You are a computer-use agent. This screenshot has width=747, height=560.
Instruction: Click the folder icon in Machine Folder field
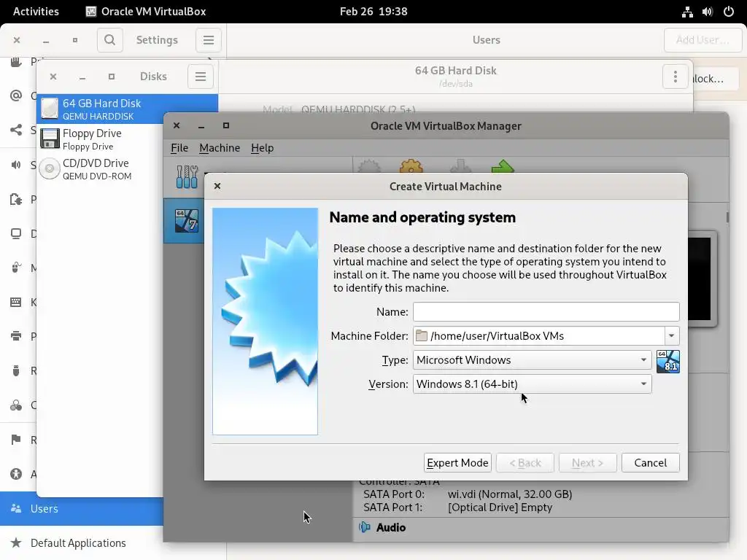(421, 335)
